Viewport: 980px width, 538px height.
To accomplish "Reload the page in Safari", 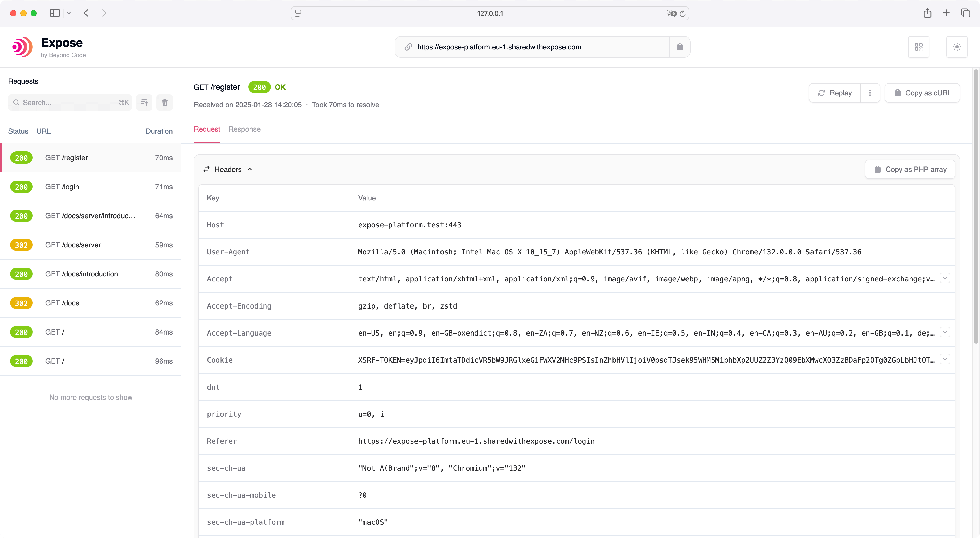I will tap(683, 13).
